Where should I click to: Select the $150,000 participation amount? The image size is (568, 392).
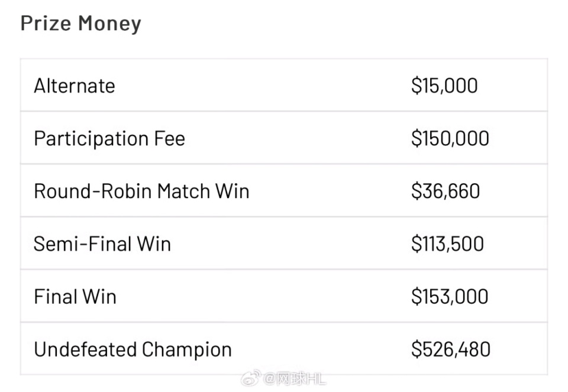pos(450,138)
